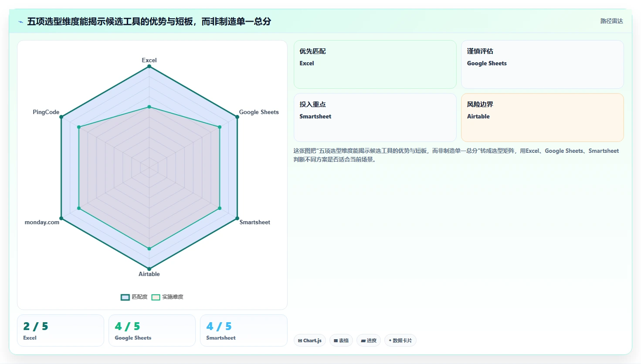Click the slide title 五项选型维度 heading
Viewport: 641px width, 364px height.
[x=149, y=21]
